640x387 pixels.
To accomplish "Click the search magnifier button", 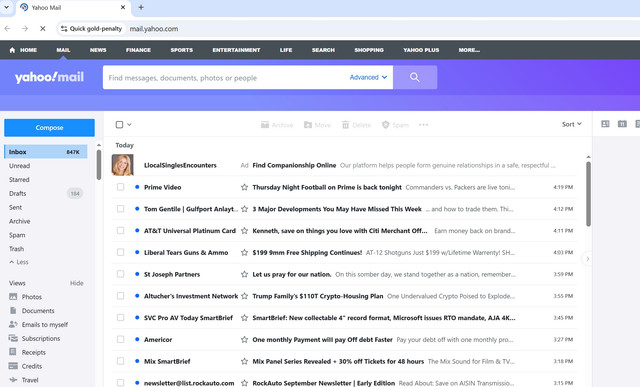I will 415,77.
